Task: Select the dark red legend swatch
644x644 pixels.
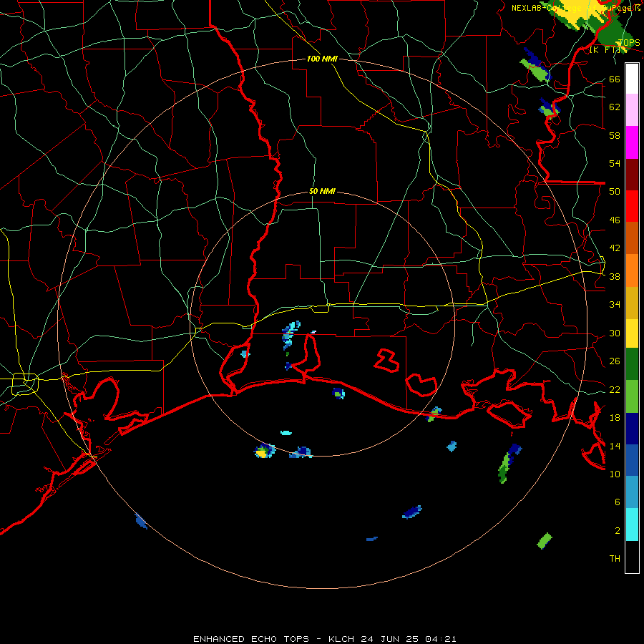Action: pyautogui.click(x=632, y=174)
